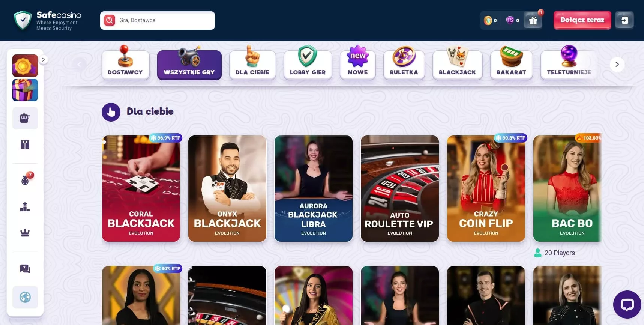Open the slot machine icon in sidebar
The width and height of the screenshot is (644, 325).
pos(25,118)
